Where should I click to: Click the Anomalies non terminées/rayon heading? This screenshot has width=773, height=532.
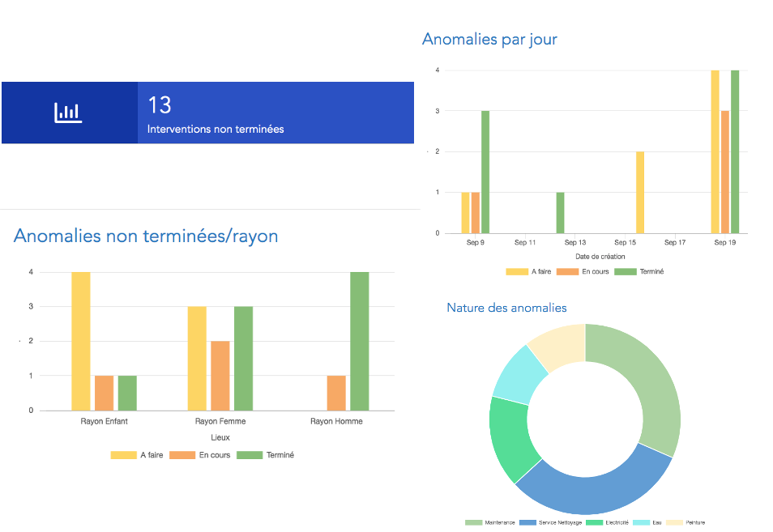(x=146, y=236)
